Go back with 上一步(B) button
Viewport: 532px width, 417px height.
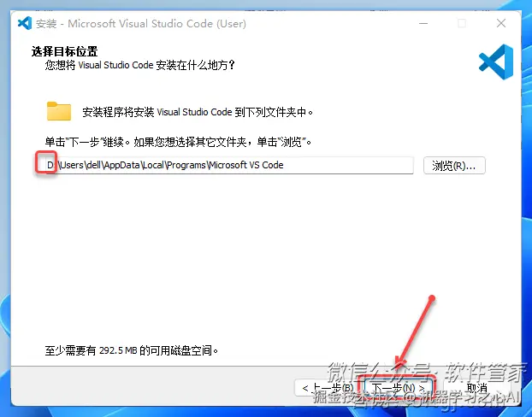pyautogui.click(x=325, y=388)
